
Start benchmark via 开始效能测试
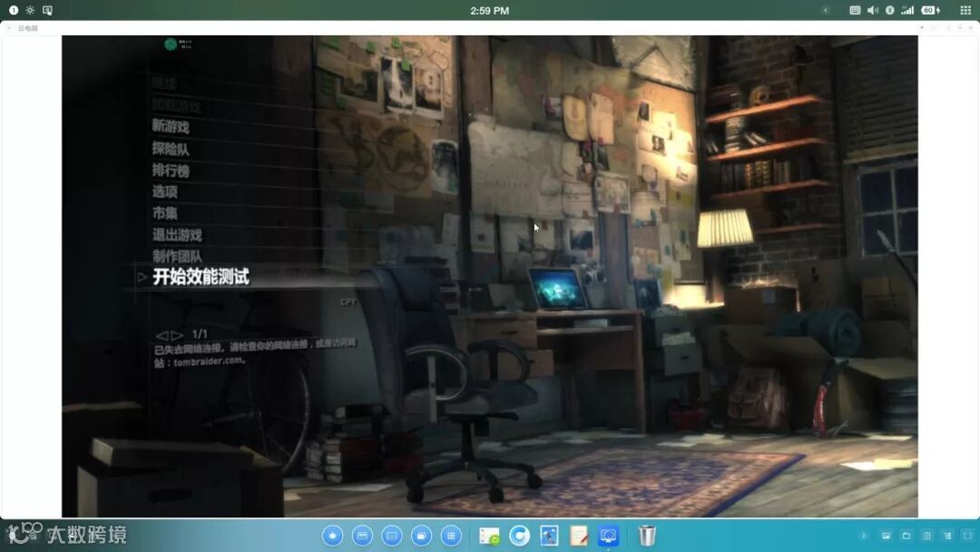(201, 277)
